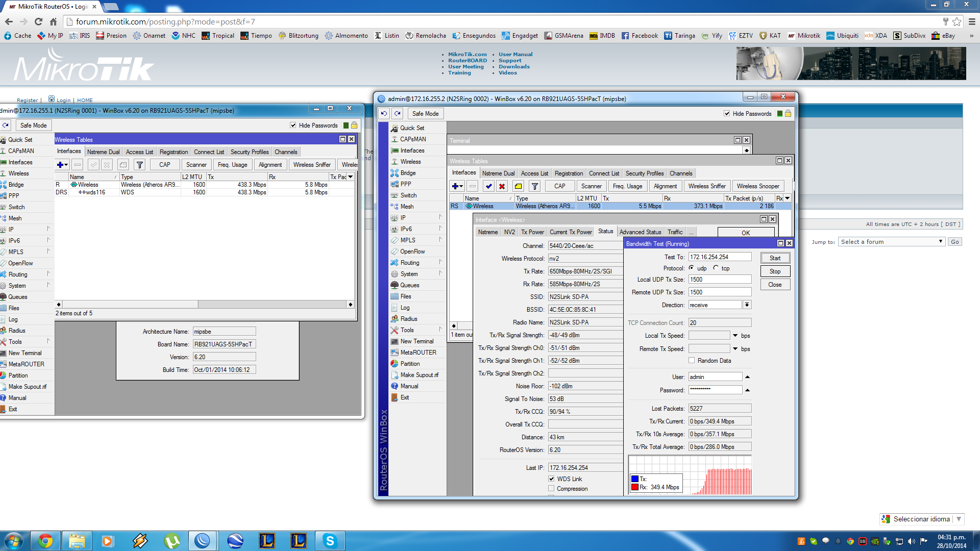Screen dimensions: 980x551
Task: Toggle Hide Passwords in the N2SRing 0002 window
Action: point(727,114)
